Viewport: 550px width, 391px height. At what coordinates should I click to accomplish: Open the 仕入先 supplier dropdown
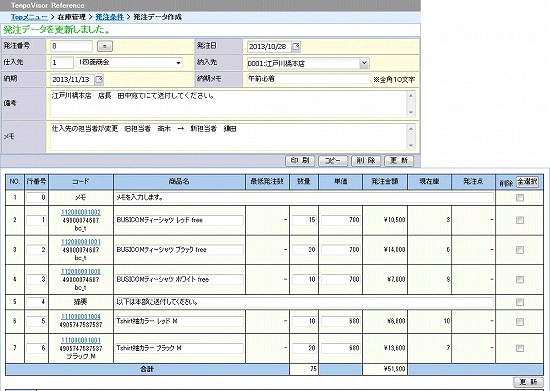point(129,63)
